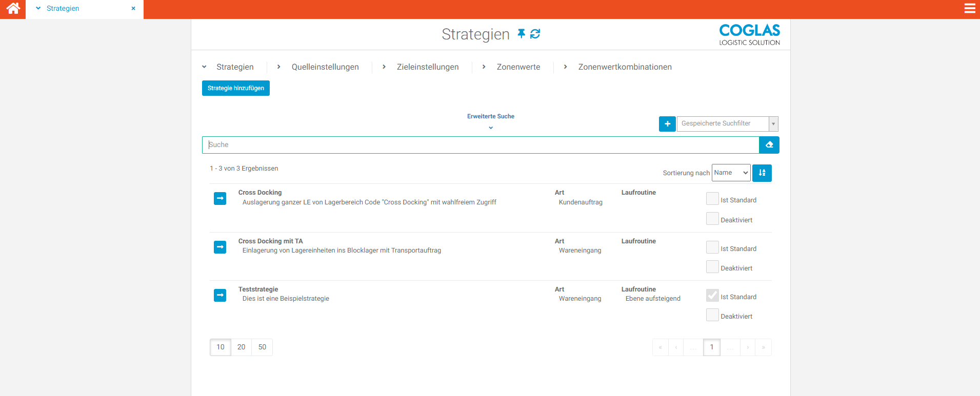Open the Zonenwertkombinationen tab
Image resolution: width=980 pixels, height=396 pixels.
point(624,67)
